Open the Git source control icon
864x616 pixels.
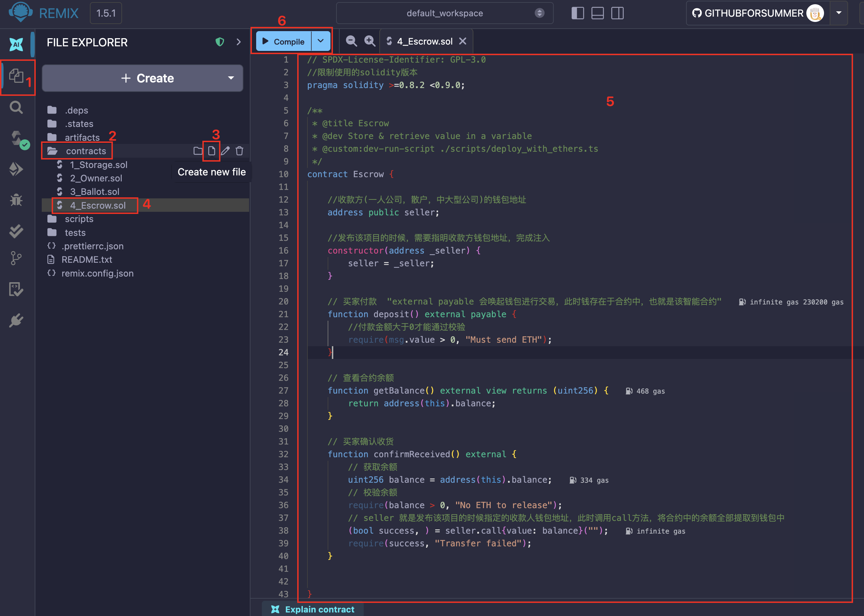click(x=16, y=258)
